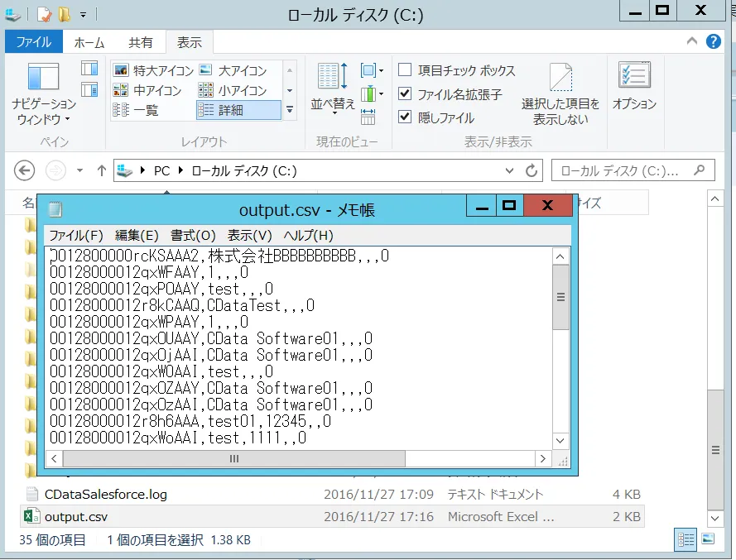Open the address bar history dropdown

coord(510,171)
